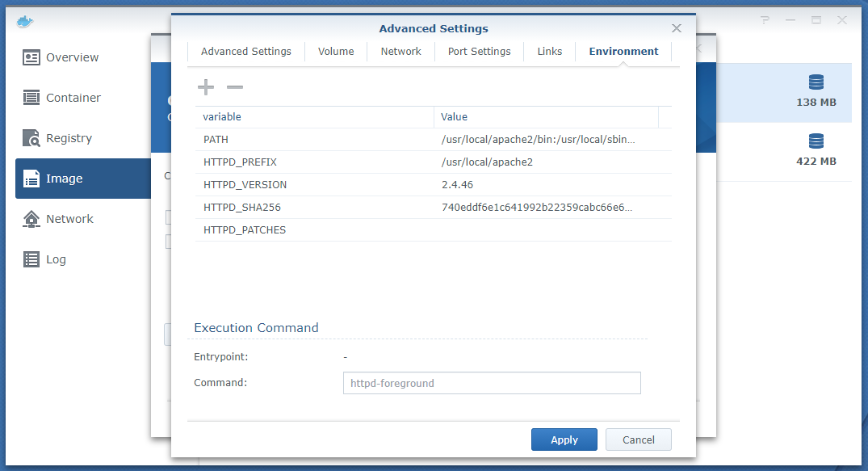Click the minus icon to remove variable

point(234,87)
